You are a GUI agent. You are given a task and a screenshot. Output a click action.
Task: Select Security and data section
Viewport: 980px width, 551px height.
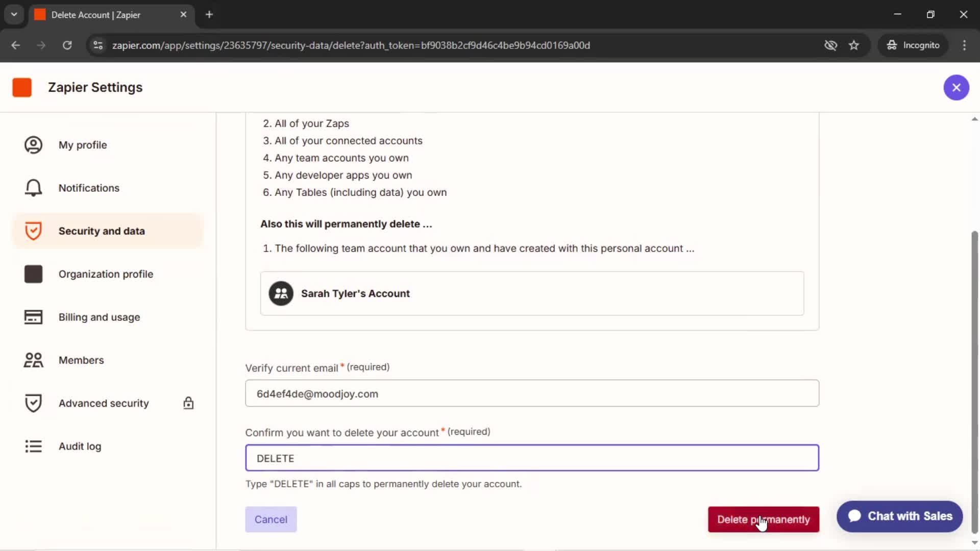coord(108,231)
